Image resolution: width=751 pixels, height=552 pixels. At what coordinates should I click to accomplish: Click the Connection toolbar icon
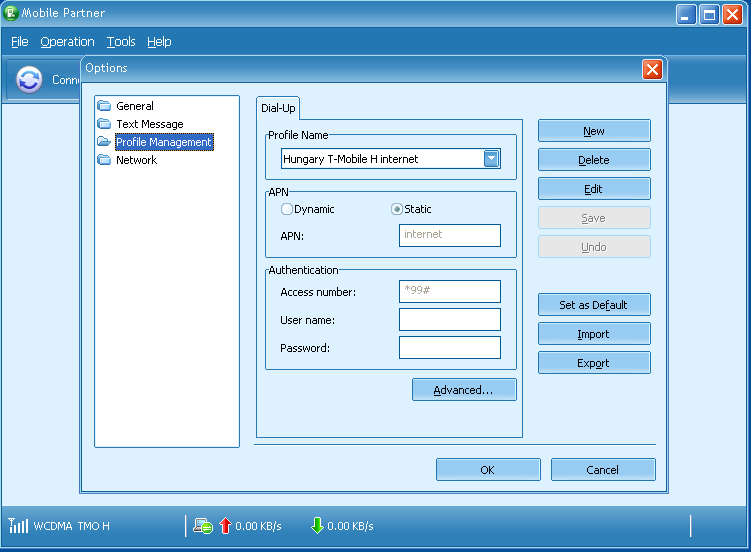[30, 80]
